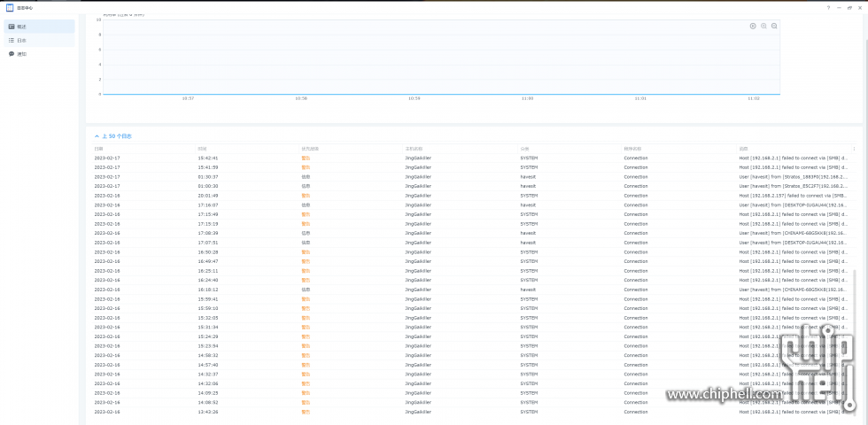The image size is (868, 425).
Task: Click warning level cell in 17:15:19 row
Action: [x=306, y=224]
